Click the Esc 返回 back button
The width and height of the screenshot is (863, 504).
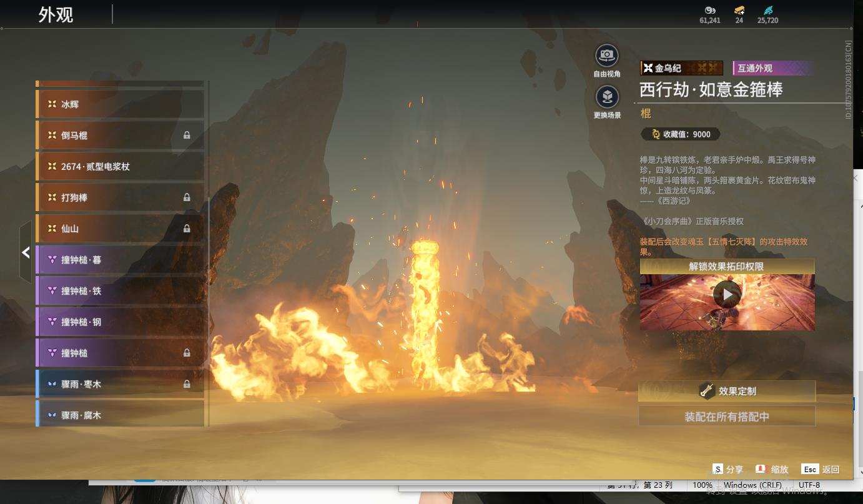point(821,469)
